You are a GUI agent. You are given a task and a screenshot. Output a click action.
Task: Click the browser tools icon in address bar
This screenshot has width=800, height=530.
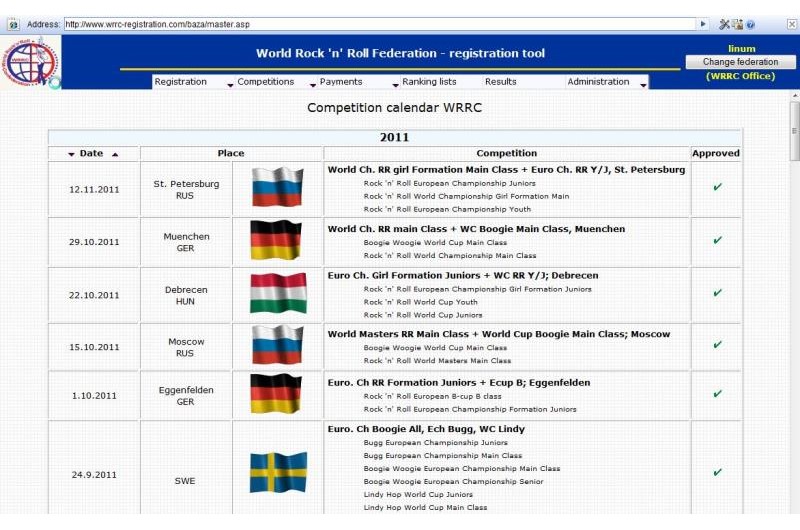coord(724,24)
